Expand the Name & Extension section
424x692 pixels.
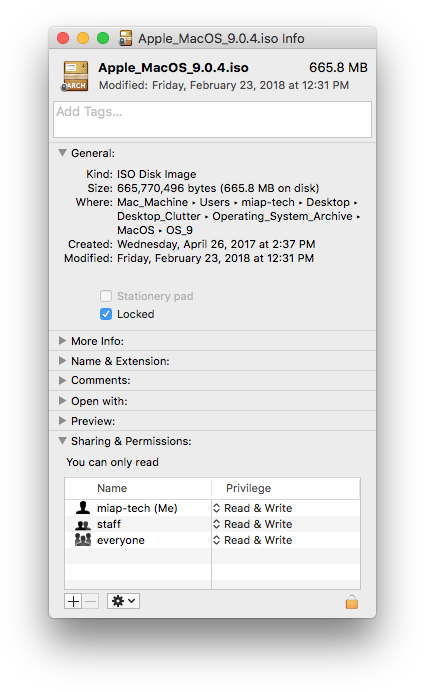coord(63,361)
